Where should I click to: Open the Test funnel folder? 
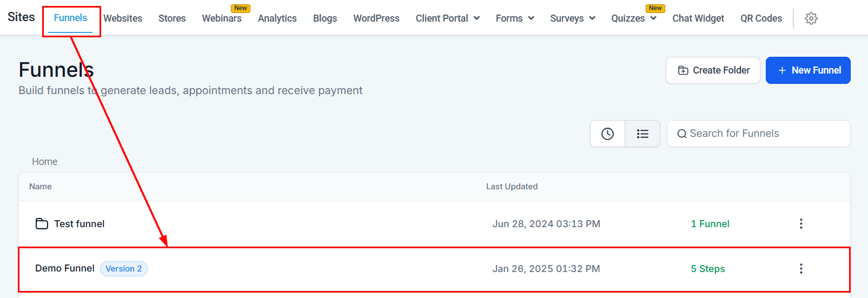click(79, 224)
